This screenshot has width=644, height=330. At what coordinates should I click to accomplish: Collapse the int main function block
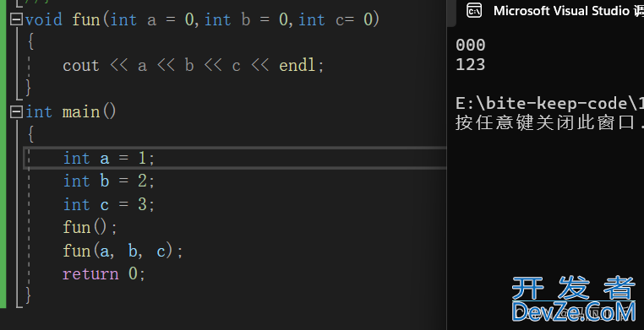coord(16,112)
